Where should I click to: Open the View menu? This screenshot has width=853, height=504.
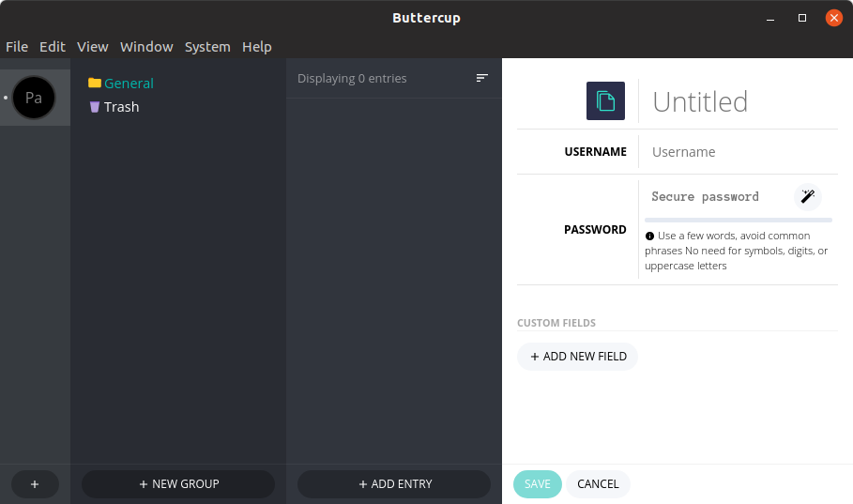[x=93, y=47]
